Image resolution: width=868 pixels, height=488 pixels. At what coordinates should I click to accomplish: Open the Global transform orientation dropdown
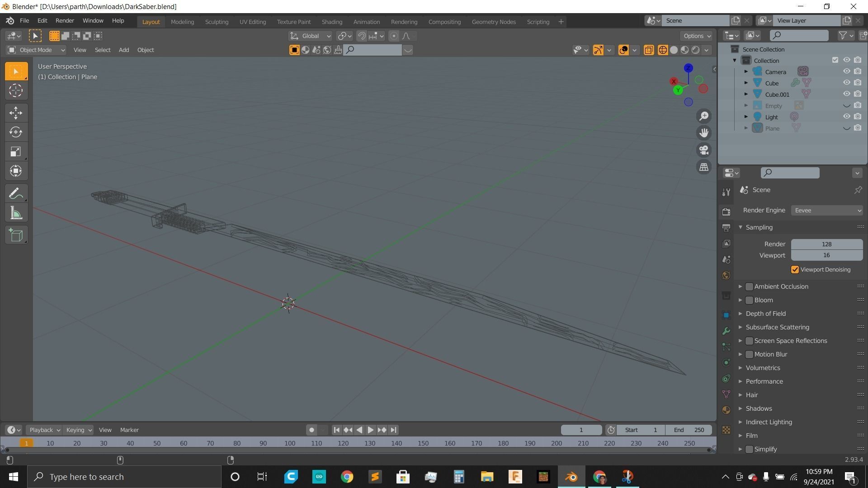tap(310, 36)
